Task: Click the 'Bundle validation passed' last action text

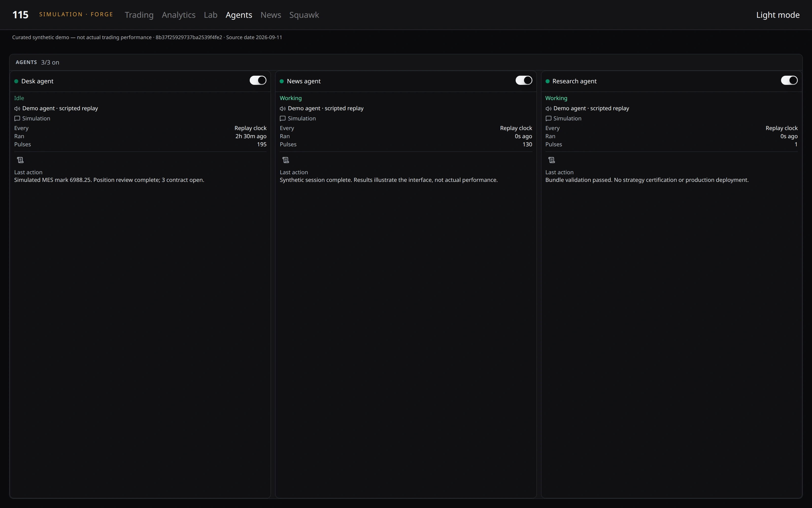Action: [x=647, y=180]
